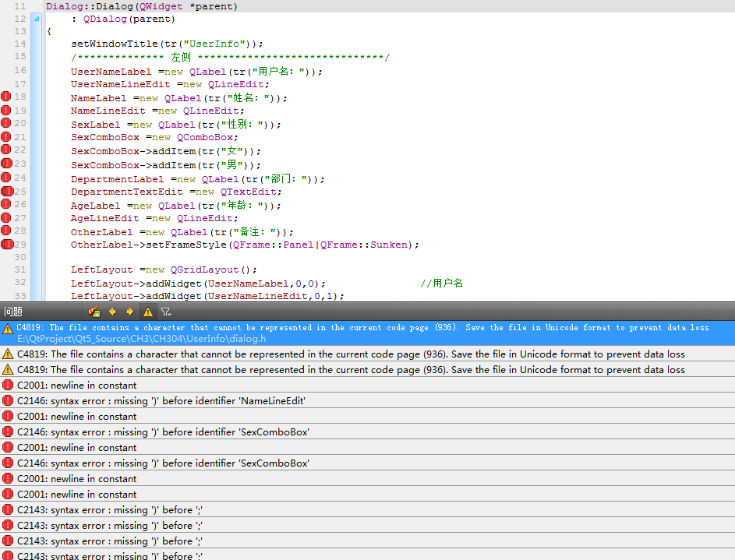This screenshot has width=735, height=560.
Task: Click the SexComboBox =new QComboBox line
Action: tap(154, 137)
